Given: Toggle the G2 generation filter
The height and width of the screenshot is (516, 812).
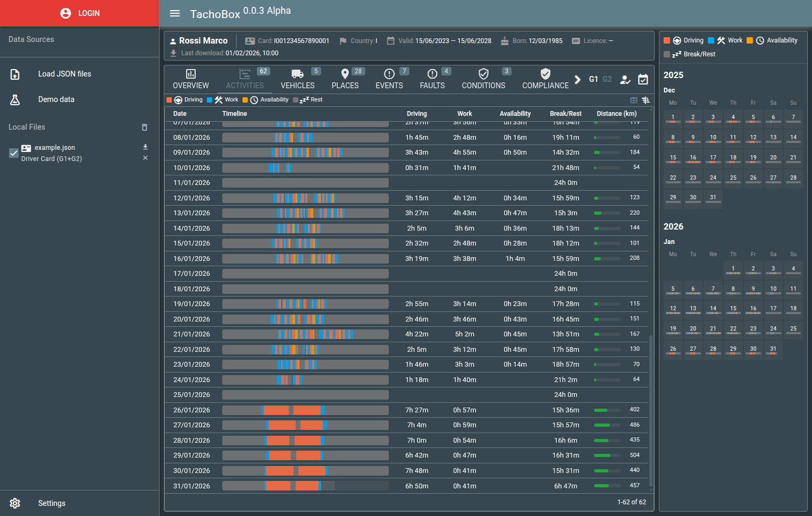Looking at the screenshot, I should pyautogui.click(x=607, y=79).
